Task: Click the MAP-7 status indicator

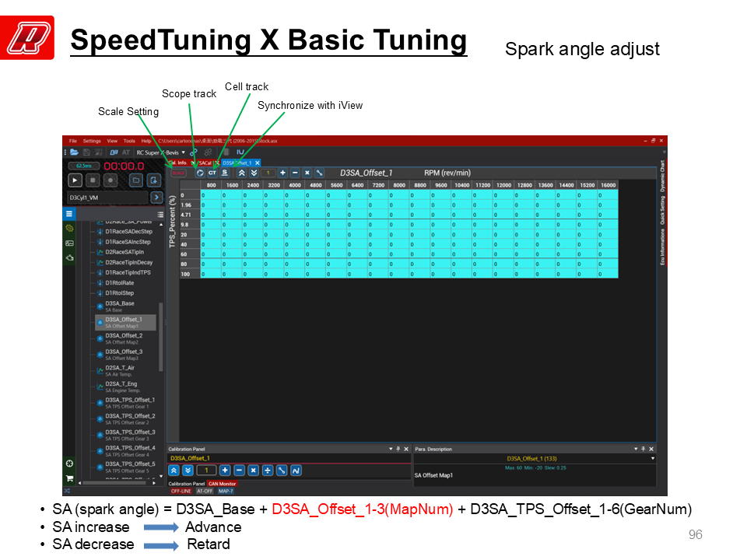Action: coord(226,492)
